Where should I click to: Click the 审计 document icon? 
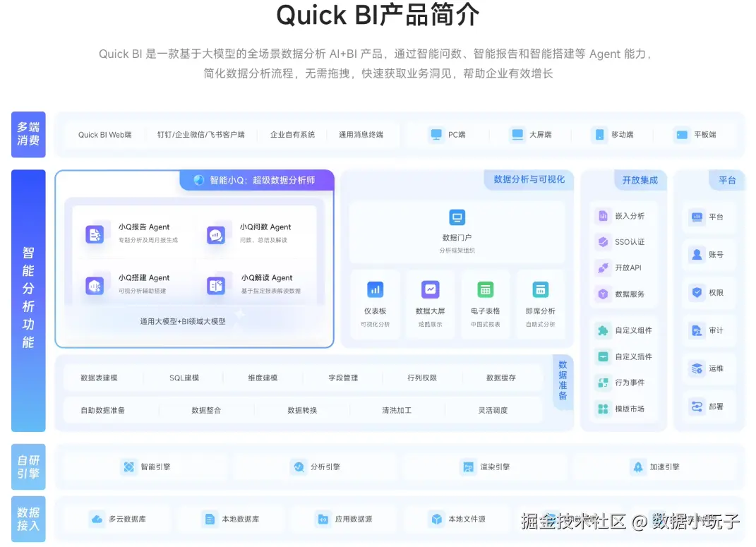pyautogui.click(x=697, y=330)
